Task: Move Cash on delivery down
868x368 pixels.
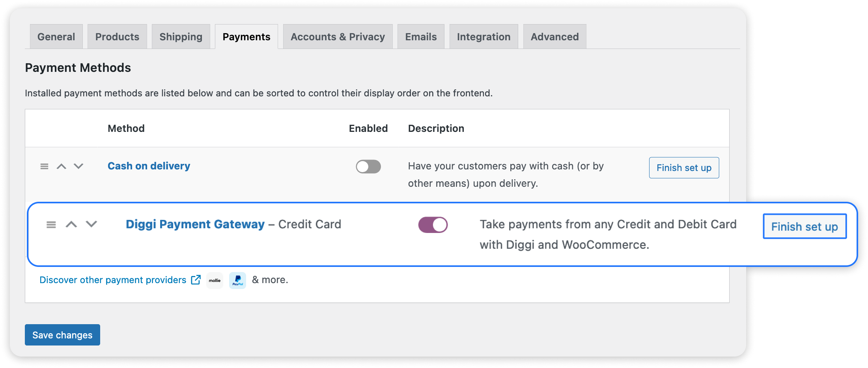Action: click(x=78, y=166)
